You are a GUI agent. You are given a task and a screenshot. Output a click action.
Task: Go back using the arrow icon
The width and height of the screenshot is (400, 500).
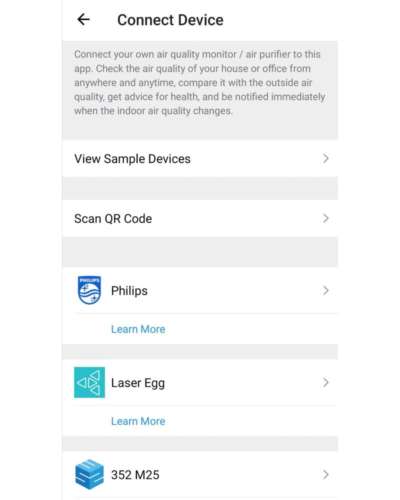click(x=83, y=20)
